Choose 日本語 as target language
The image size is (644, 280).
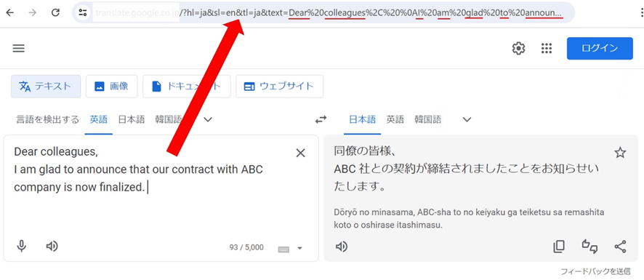[362, 120]
